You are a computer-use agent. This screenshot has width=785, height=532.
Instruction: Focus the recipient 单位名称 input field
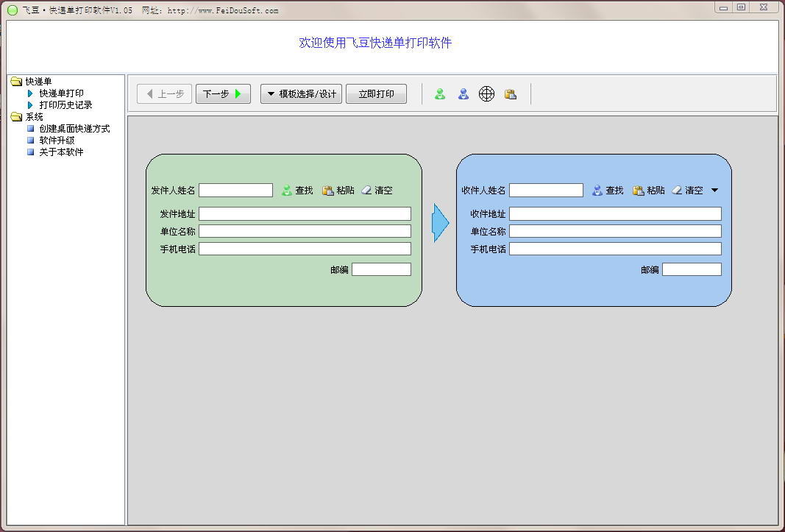(x=615, y=231)
